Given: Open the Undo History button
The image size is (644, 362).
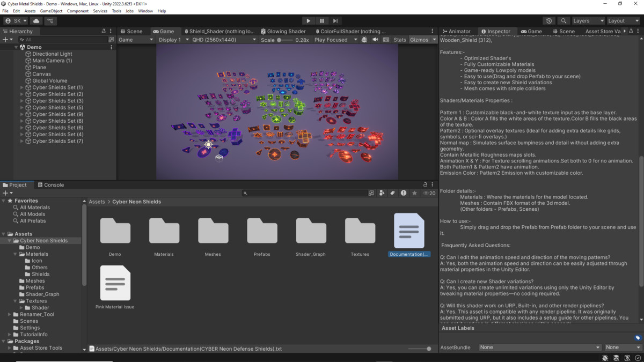Looking at the screenshot, I should [548, 21].
